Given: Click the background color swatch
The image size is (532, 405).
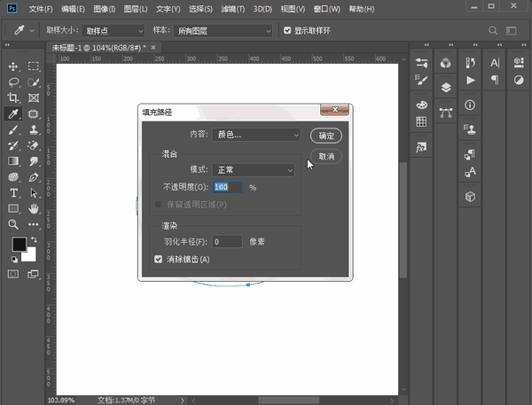Looking at the screenshot, I should point(30,255).
